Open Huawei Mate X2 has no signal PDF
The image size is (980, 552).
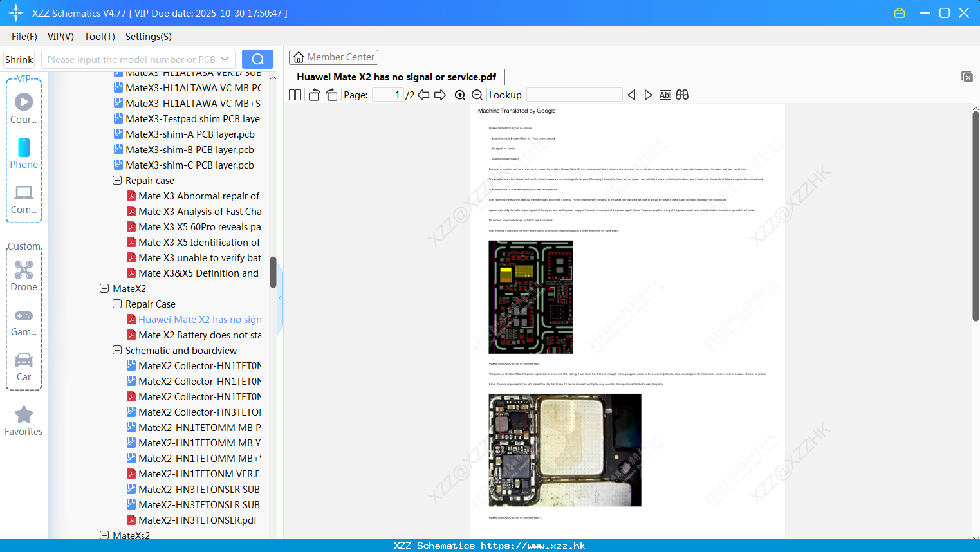point(194,320)
